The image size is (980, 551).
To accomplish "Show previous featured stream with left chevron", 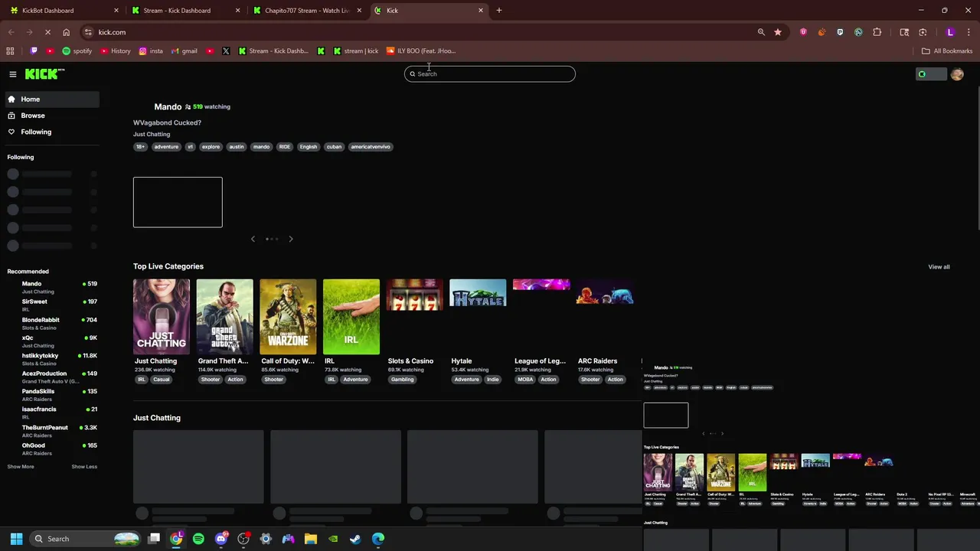I will click(x=253, y=239).
